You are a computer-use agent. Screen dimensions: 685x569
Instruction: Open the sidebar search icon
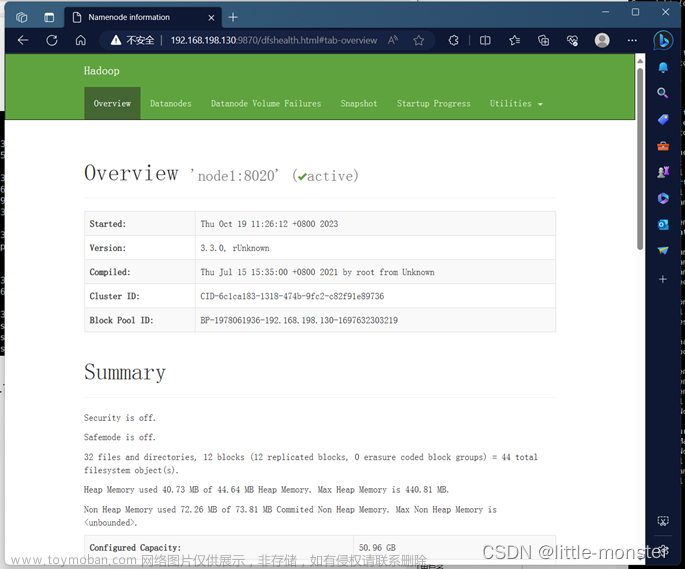pyautogui.click(x=663, y=93)
